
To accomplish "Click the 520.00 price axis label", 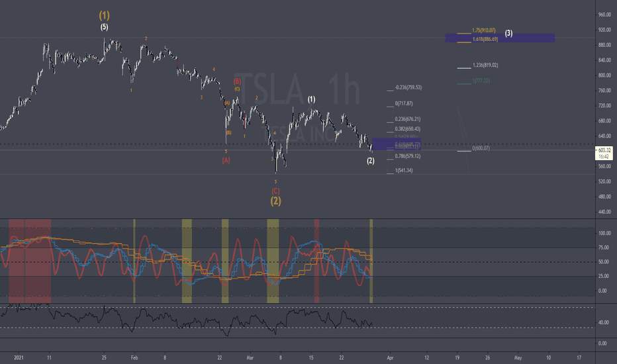I will (x=604, y=181).
